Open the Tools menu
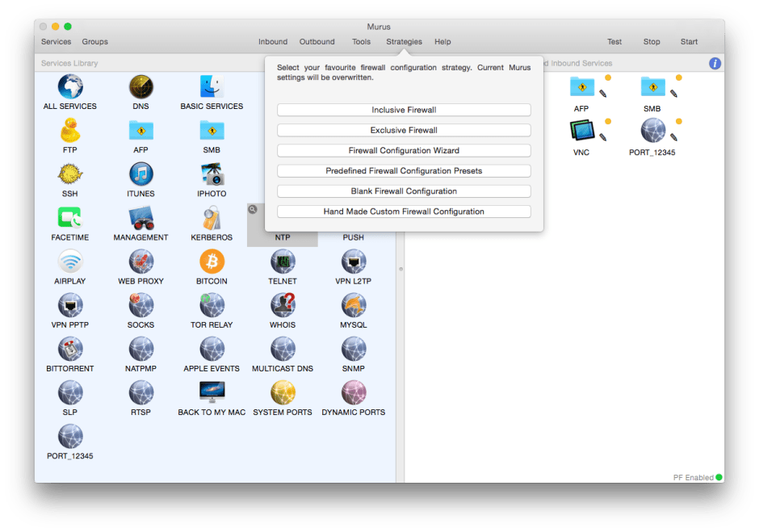Image resolution: width=759 pixels, height=532 pixels. (x=361, y=41)
